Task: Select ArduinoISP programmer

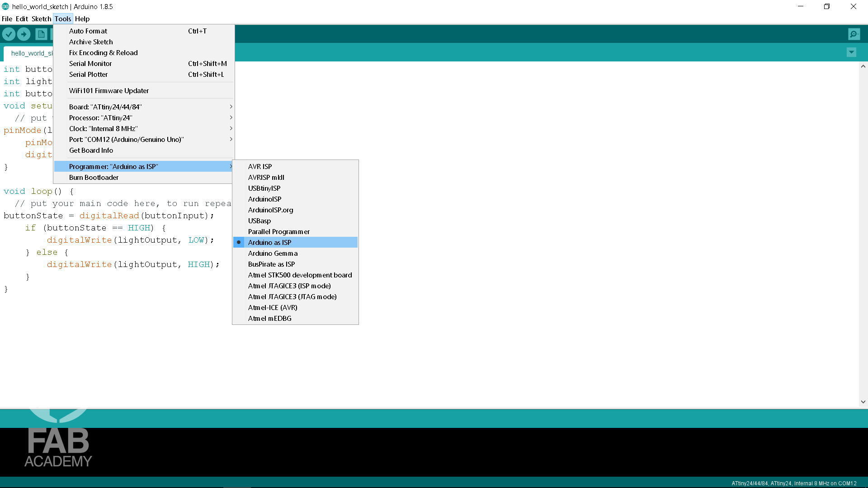Action: click(x=295, y=199)
